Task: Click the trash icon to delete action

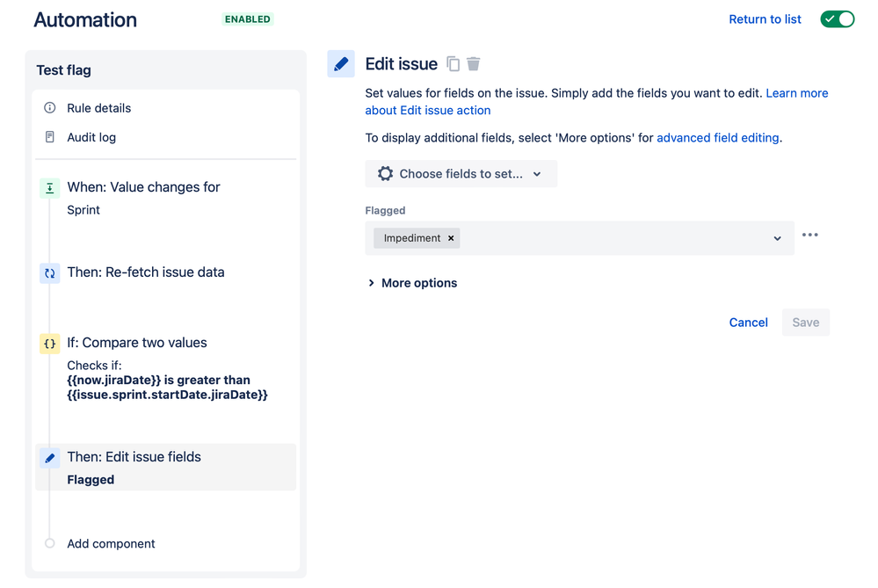Action: [474, 64]
